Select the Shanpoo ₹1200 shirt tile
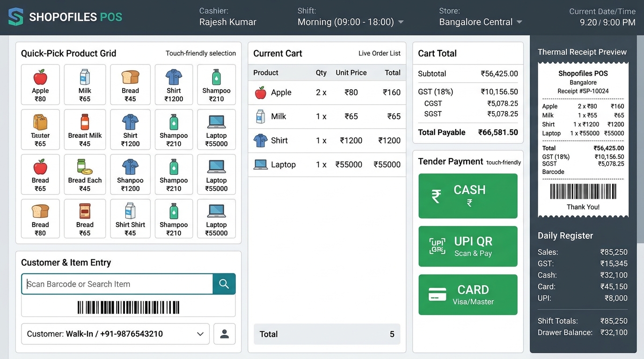Viewport: 644px width, 359px height. point(130,174)
